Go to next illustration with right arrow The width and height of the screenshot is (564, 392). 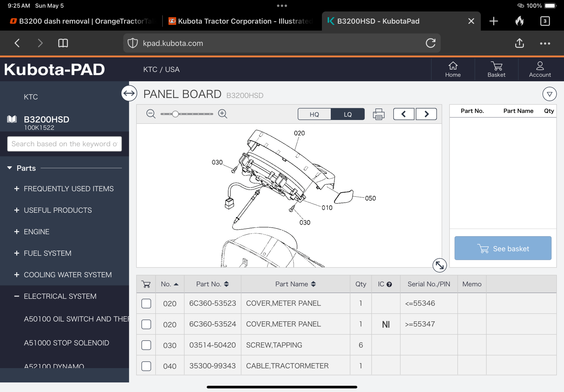click(x=426, y=114)
